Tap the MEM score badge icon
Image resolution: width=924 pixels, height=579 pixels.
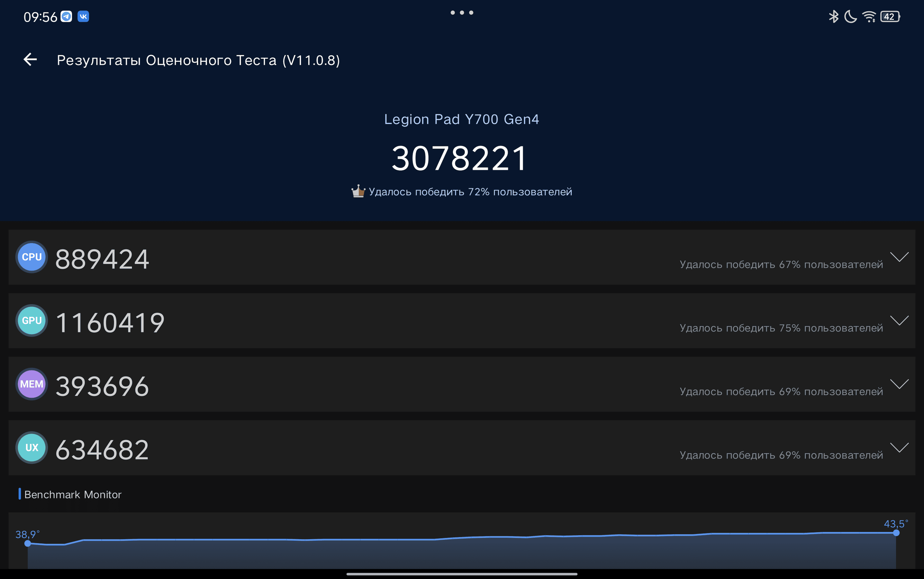[32, 384]
